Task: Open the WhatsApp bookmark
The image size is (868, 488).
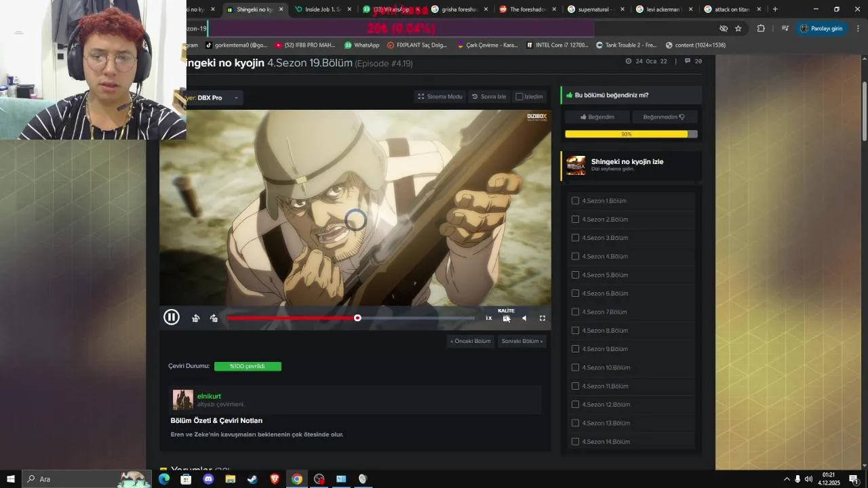Action: (x=361, y=45)
